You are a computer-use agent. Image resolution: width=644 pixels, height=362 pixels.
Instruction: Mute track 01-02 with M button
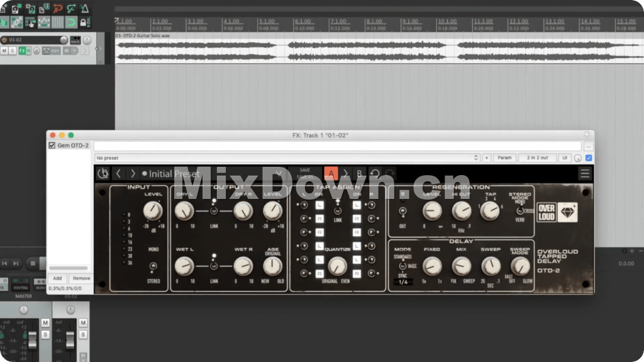4,50
